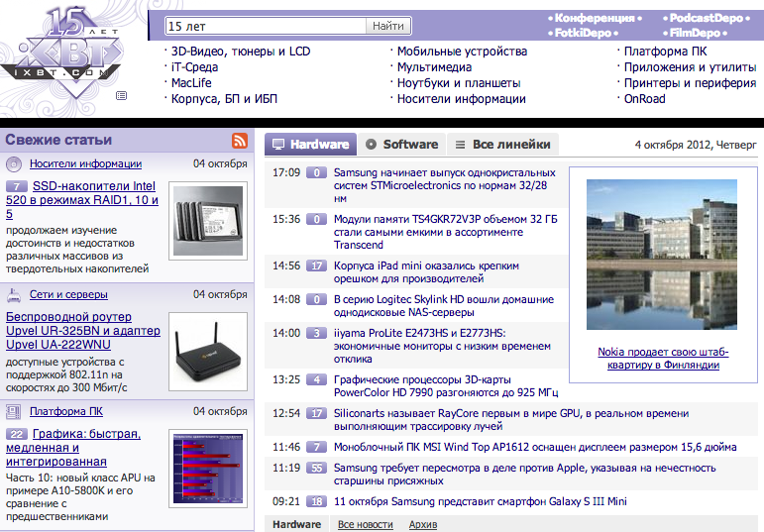Screen dimensions: 764x532
Task: Open comment badge 7 for 11:46 news
Action: point(317,447)
